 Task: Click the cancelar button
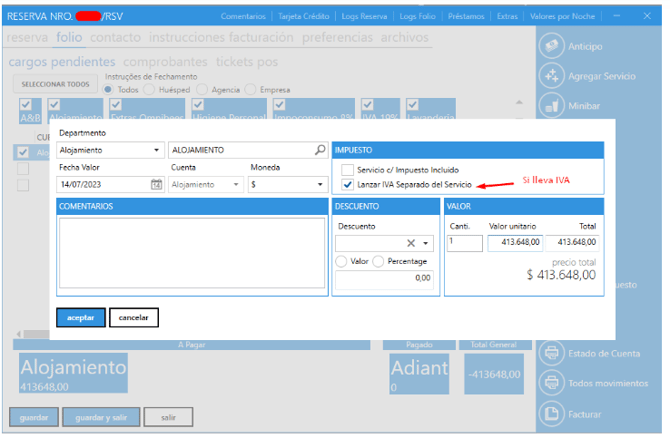click(x=134, y=317)
